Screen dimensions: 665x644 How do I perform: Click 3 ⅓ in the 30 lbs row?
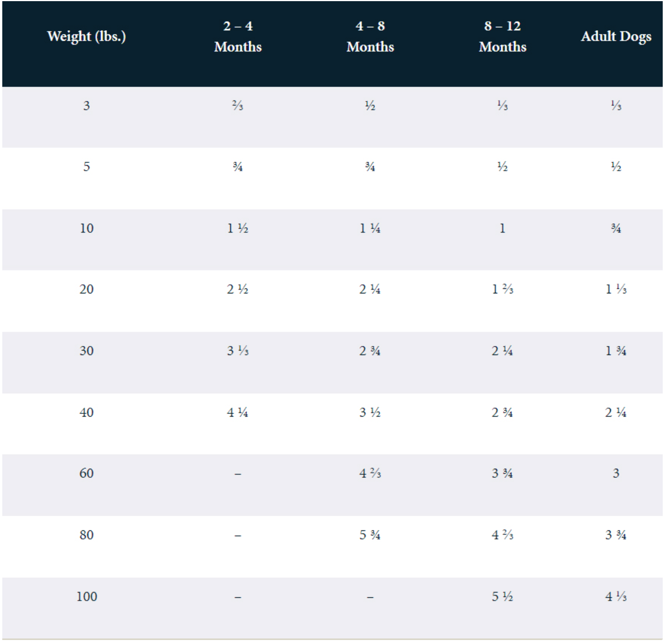238,351
